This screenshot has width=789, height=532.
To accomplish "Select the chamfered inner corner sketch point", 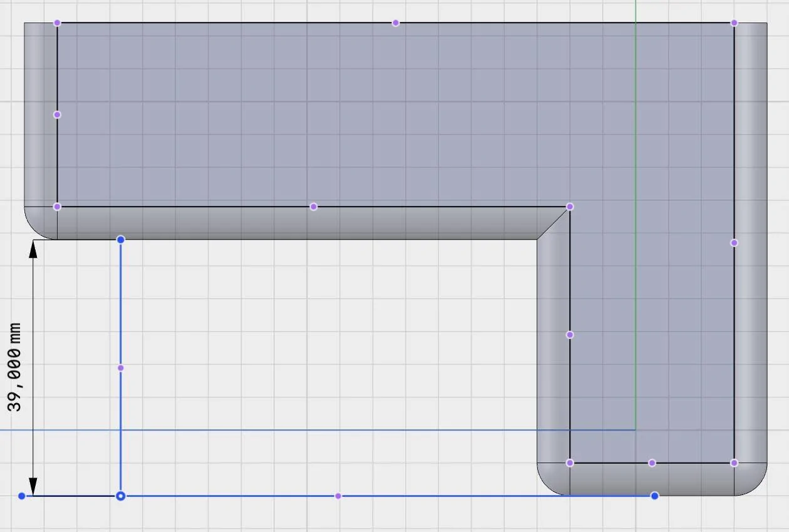I will click(x=569, y=205).
